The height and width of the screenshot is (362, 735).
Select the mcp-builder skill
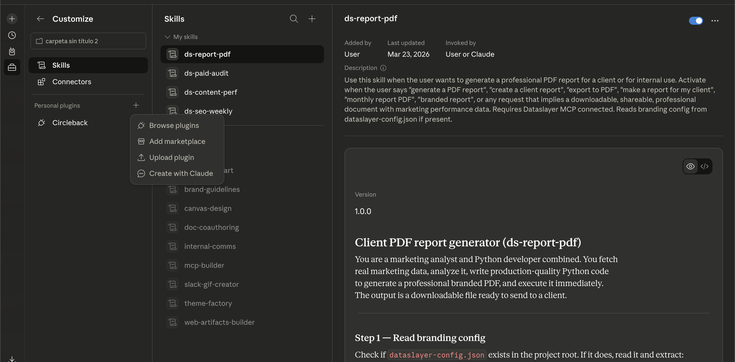coord(242,265)
